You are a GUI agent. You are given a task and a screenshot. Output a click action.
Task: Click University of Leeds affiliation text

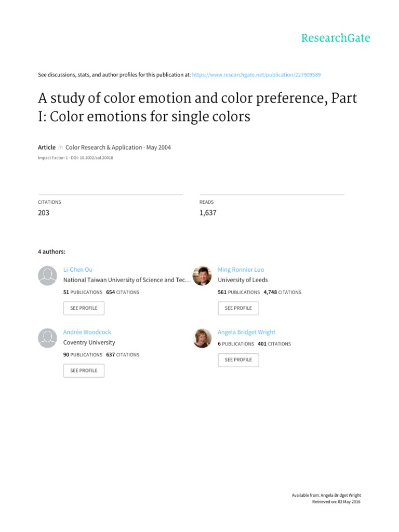[x=243, y=280]
